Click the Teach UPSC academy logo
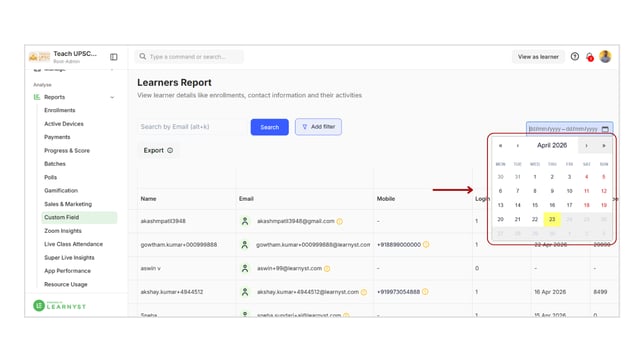 39,57
